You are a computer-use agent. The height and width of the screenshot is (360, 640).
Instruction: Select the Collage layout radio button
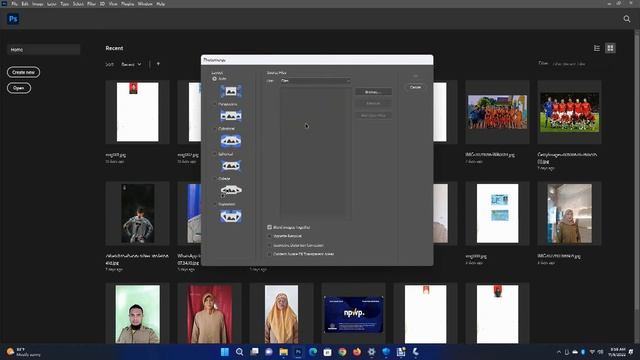point(214,179)
